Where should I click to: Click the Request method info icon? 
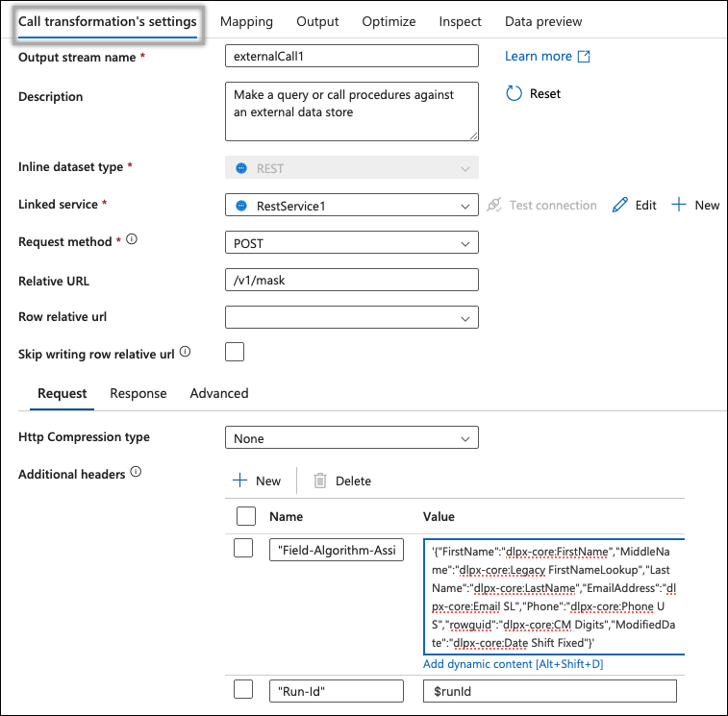(132, 238)
